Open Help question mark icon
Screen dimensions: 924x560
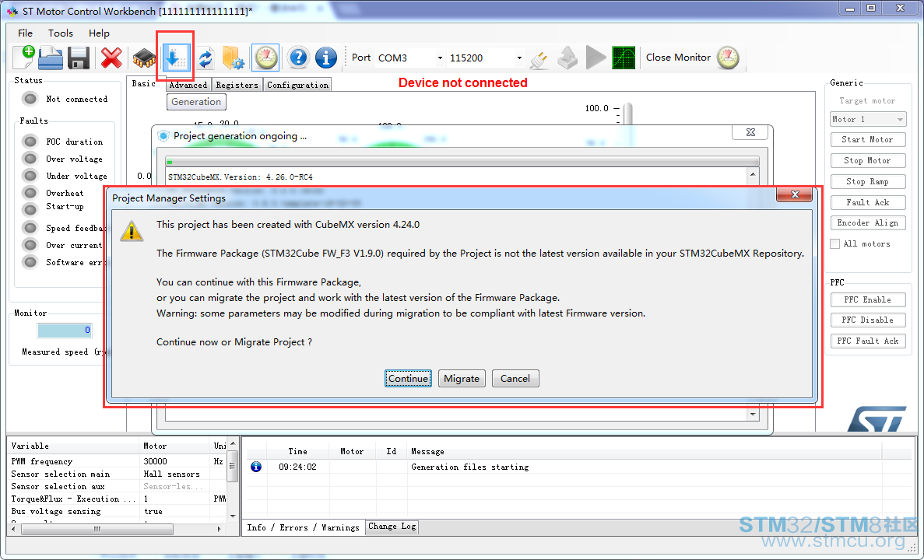tap(298, 58)
